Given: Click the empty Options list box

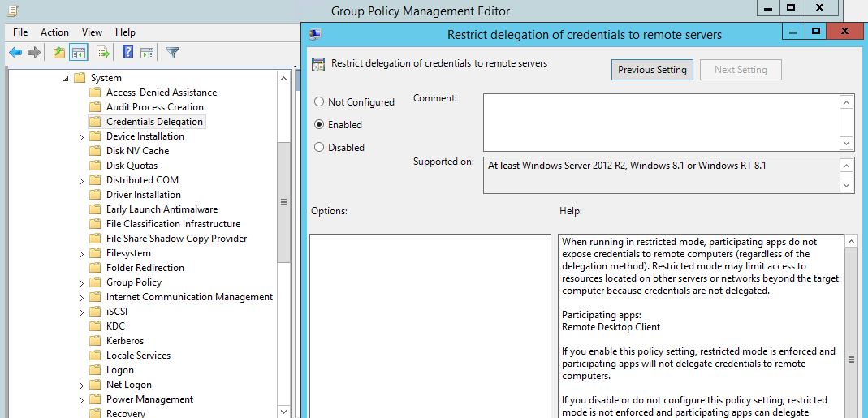Looking at the screenshot, I should [430, 325].
